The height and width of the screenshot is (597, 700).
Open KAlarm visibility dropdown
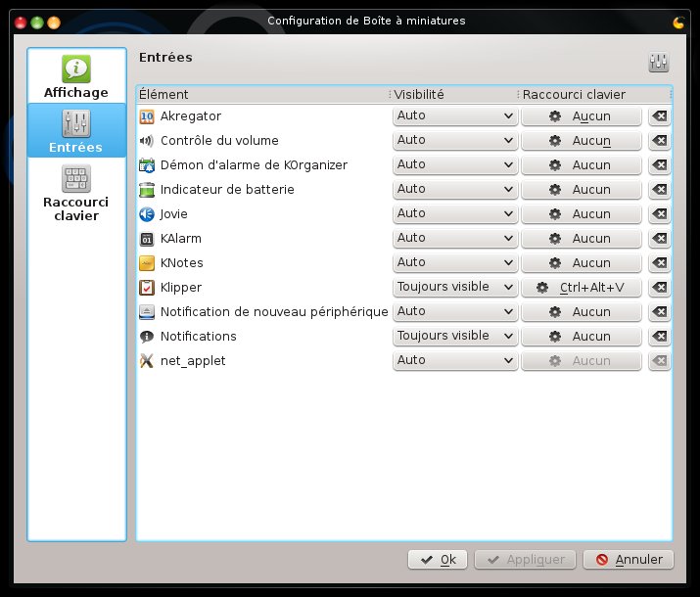[x=455, y=238]
